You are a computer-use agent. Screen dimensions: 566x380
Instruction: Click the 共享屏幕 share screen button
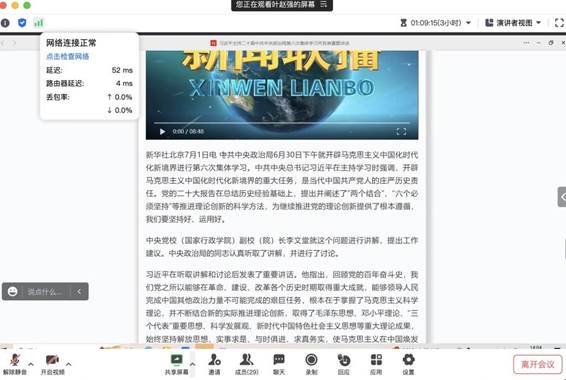(177, 364)
